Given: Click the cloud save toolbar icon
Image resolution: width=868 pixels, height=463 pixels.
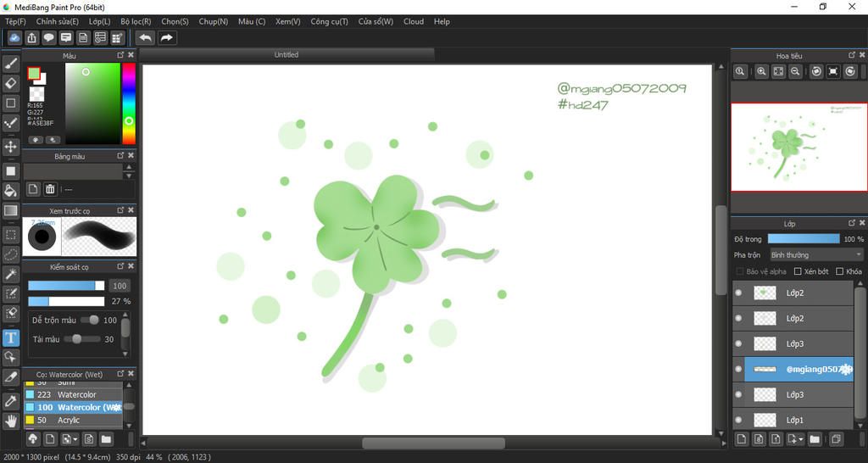Looking at the screenshot, I should pyautogui.click(x=15, y=37).
